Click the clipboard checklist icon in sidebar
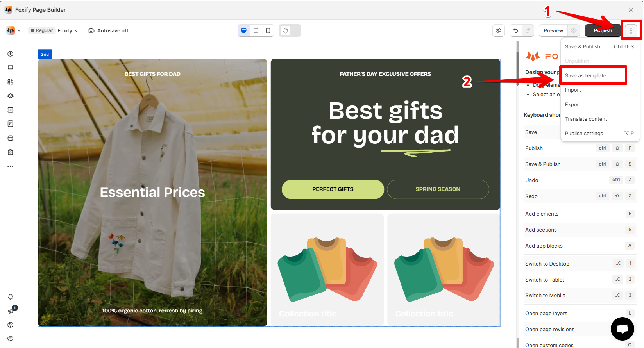 11,152
